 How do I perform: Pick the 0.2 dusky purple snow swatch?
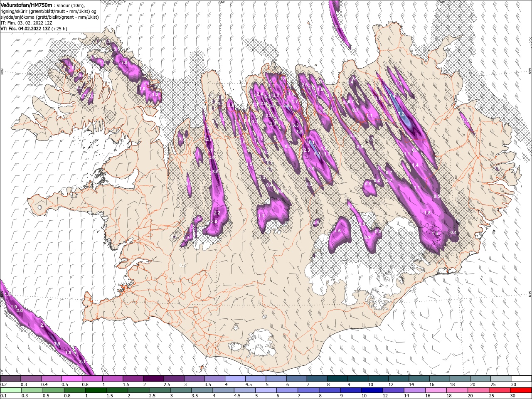pyautogui.click(x=10, y=379)
